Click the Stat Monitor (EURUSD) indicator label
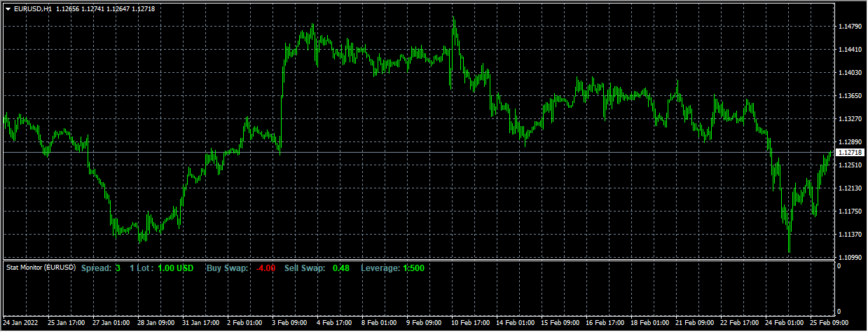Image resolution: width=868 pixels, height=332 pixels. point(41,268)
